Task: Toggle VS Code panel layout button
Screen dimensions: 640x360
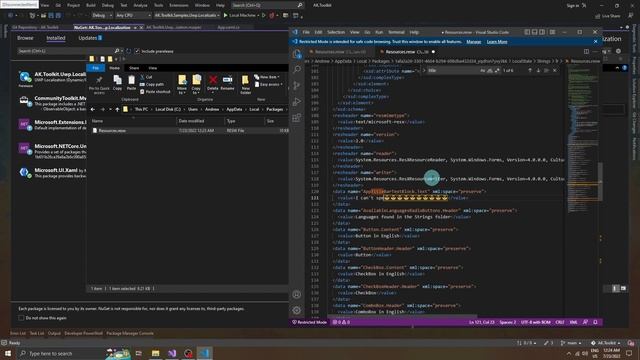Action: tap(535, 32)
